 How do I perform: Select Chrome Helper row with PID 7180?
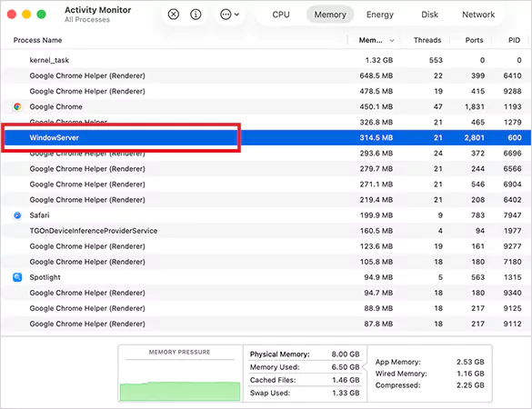266,262
